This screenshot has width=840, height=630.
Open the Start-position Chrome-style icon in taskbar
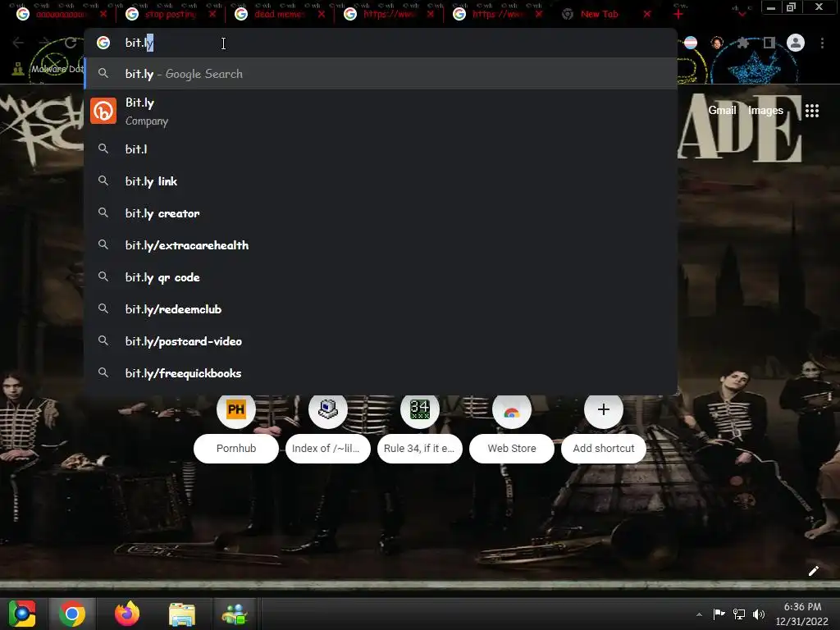22,614
